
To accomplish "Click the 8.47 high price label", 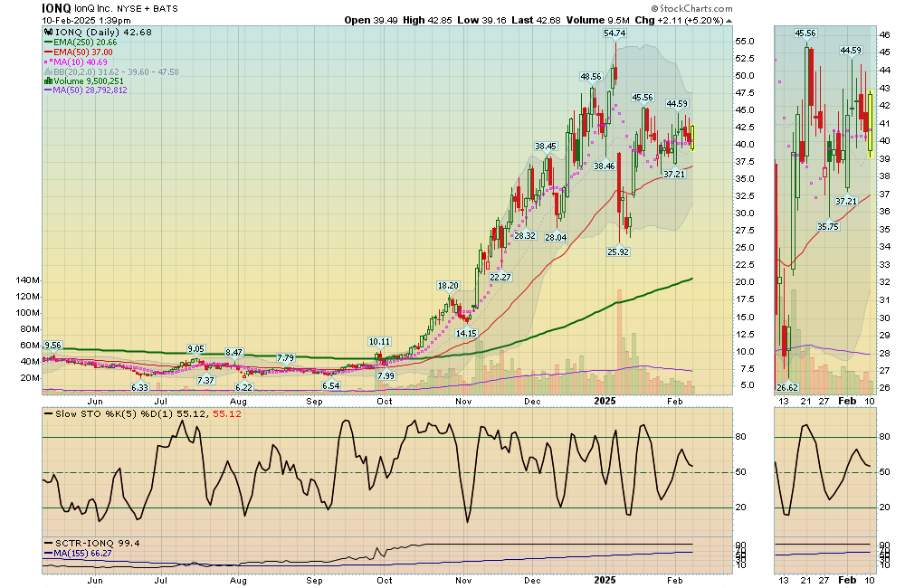I will click(x=233, y=353).
